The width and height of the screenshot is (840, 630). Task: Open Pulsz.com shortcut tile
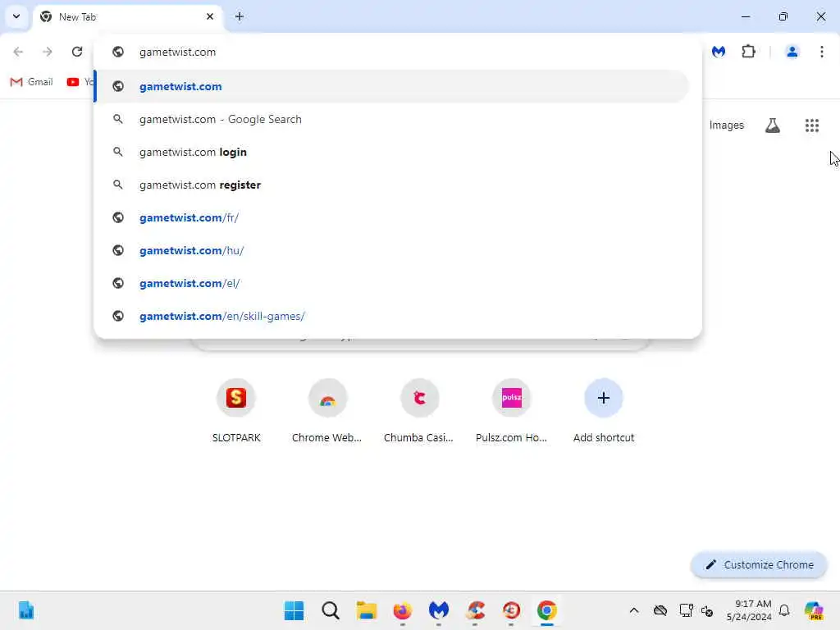click(512, 411)
